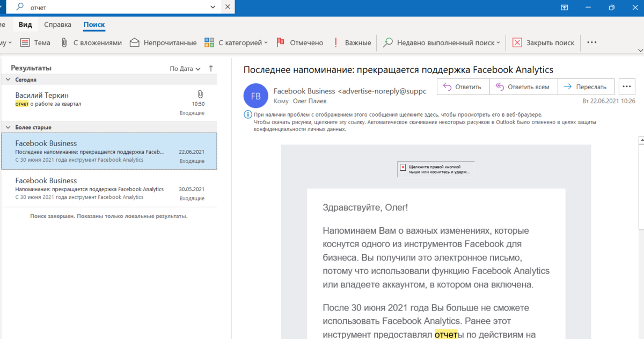Collapse the Более старые group
Viewport: 644px width, 339px height.
(8, 127)
